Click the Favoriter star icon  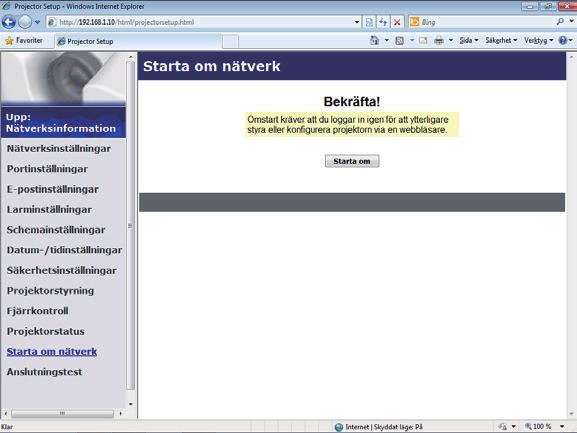click(x=9, y=41)
